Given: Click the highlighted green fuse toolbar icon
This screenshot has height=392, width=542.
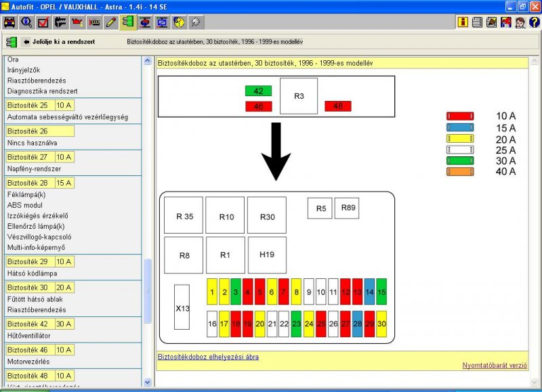Looking at the screenshot, I should (x=128, y=22).
